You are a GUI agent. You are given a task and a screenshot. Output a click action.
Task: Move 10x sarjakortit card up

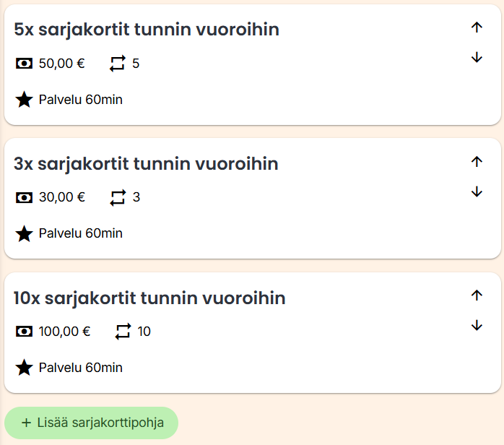click(476, 295)
